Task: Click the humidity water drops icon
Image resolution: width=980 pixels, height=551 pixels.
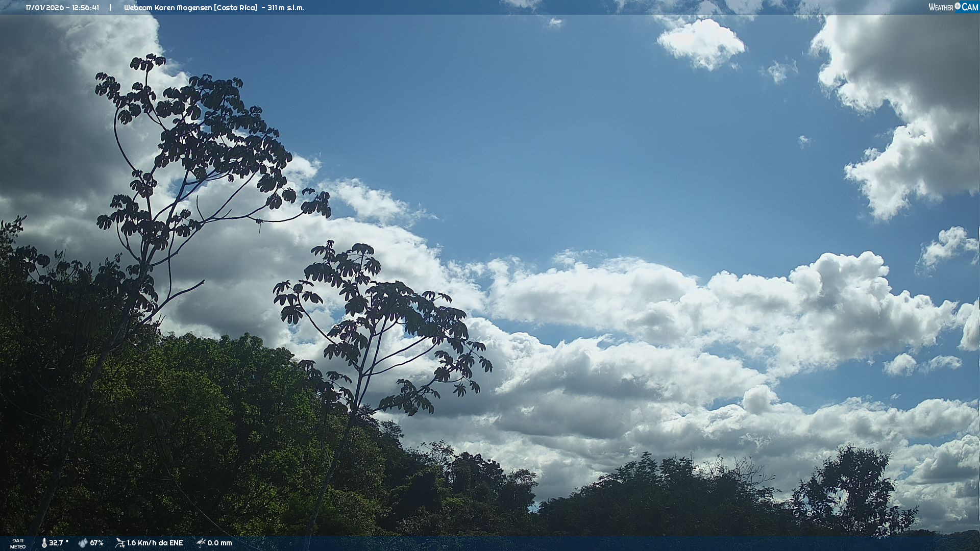Action: click(x=83, y=543)
